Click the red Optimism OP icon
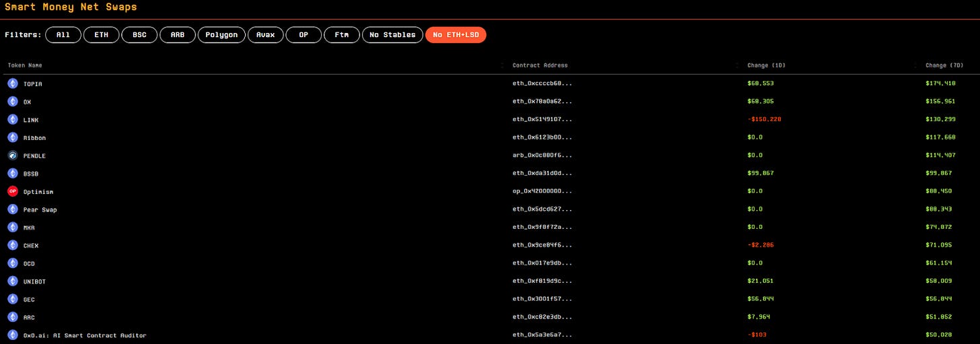 [x=13, y=191]
